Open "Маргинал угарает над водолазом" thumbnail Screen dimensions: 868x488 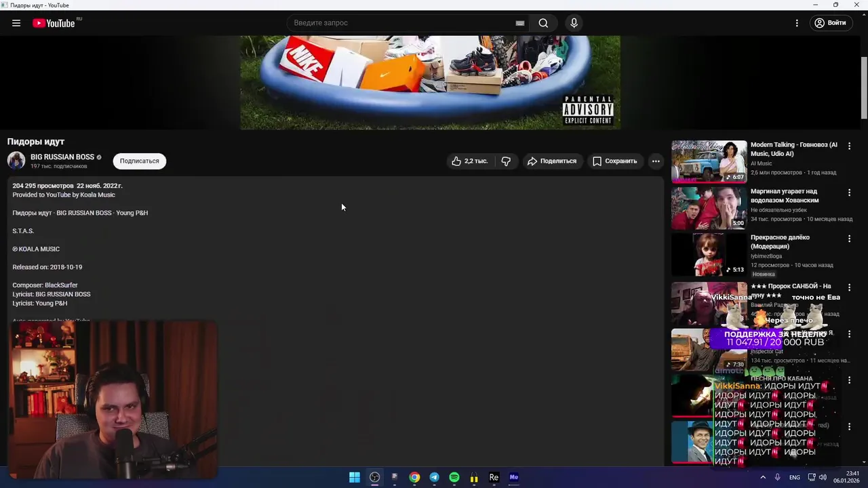709,208
